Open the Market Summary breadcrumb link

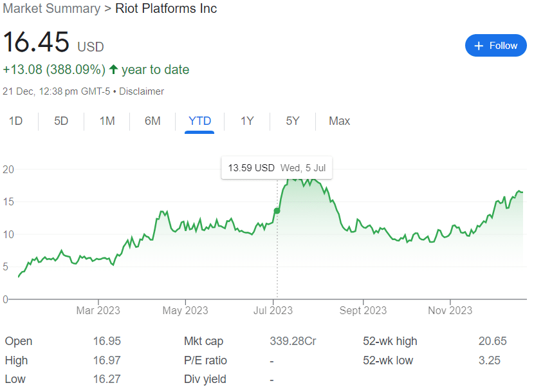coord(51,8)
